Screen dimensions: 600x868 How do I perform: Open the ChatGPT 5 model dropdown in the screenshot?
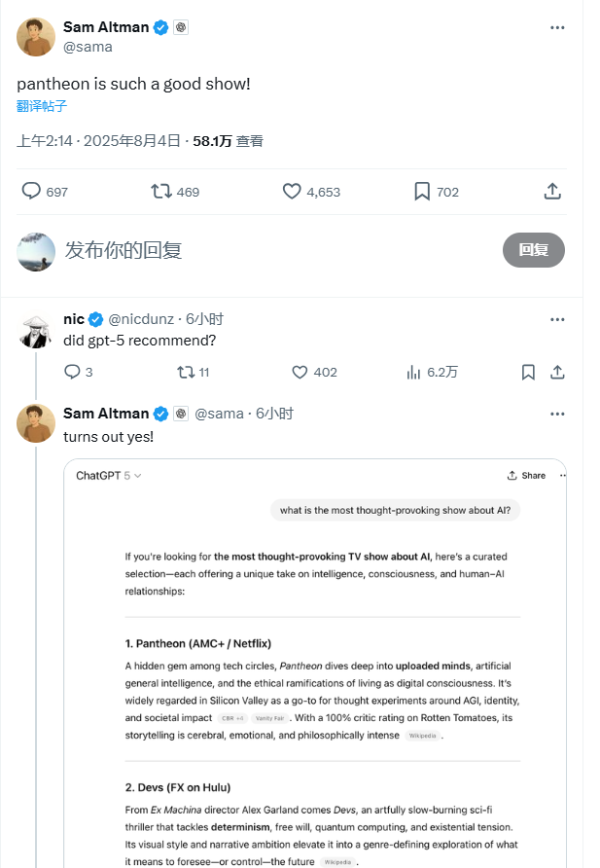[x=108, y=476]
